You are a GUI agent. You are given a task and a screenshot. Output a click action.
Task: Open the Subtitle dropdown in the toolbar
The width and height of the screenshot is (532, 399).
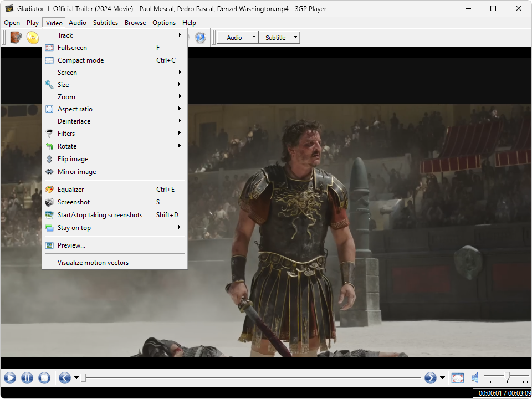click(x=279, y=38)
